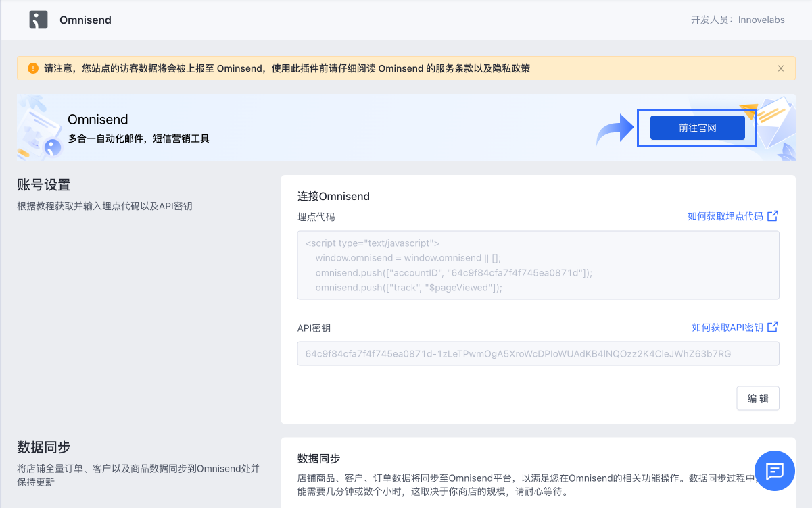Viewport: 812px width, 508px height.
Task: Click the API密钥 field label
Action: pyautogui.click(x=314, y=328)
